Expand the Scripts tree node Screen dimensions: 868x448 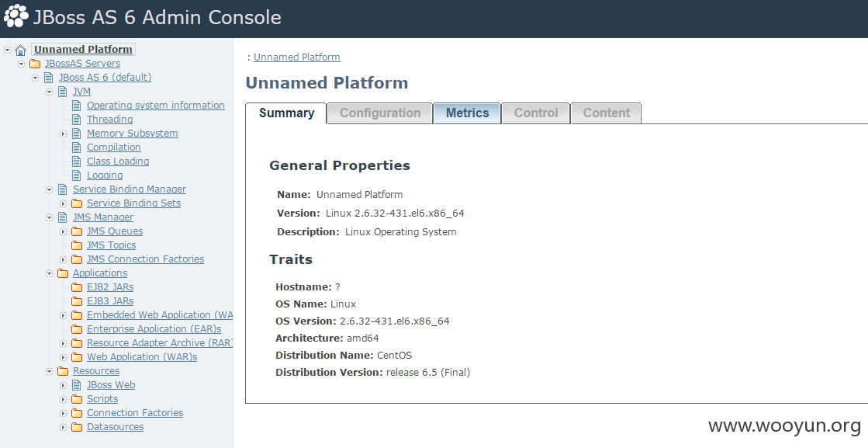coord(63,399)
